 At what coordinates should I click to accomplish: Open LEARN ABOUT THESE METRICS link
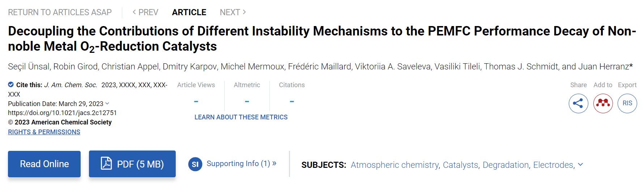241,117
